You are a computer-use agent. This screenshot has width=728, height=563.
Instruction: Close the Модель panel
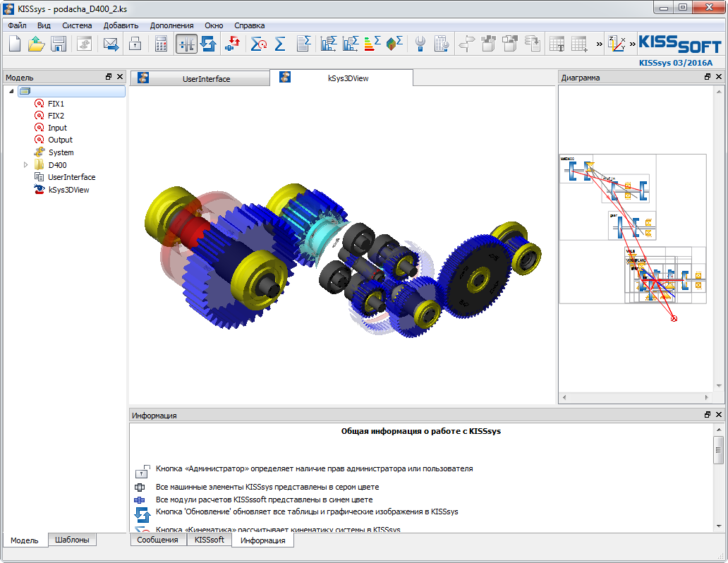(x=120, y=77)
